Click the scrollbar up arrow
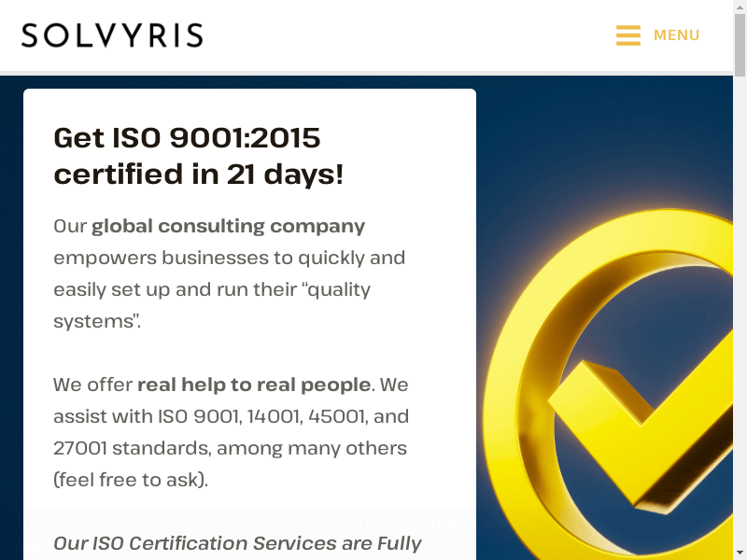Viewport: 747px width, 560px height. [740, 7]
